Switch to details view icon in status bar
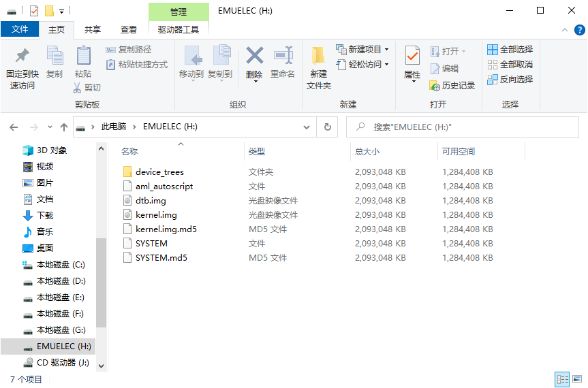 point(562,379)
